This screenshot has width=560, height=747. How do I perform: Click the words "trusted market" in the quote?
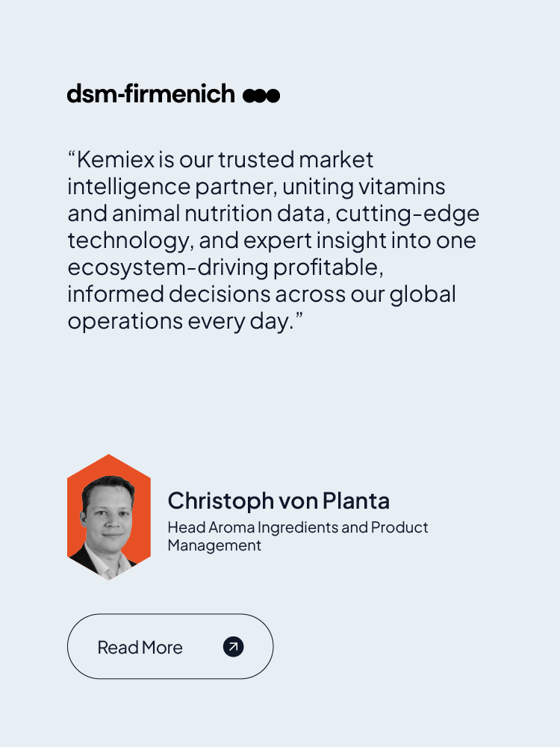[296, 160]
